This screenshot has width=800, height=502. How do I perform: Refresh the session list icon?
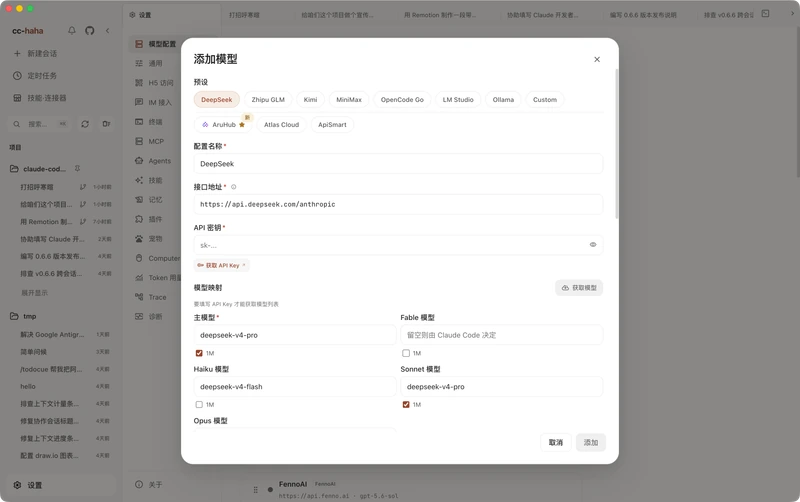pos(85,124)
